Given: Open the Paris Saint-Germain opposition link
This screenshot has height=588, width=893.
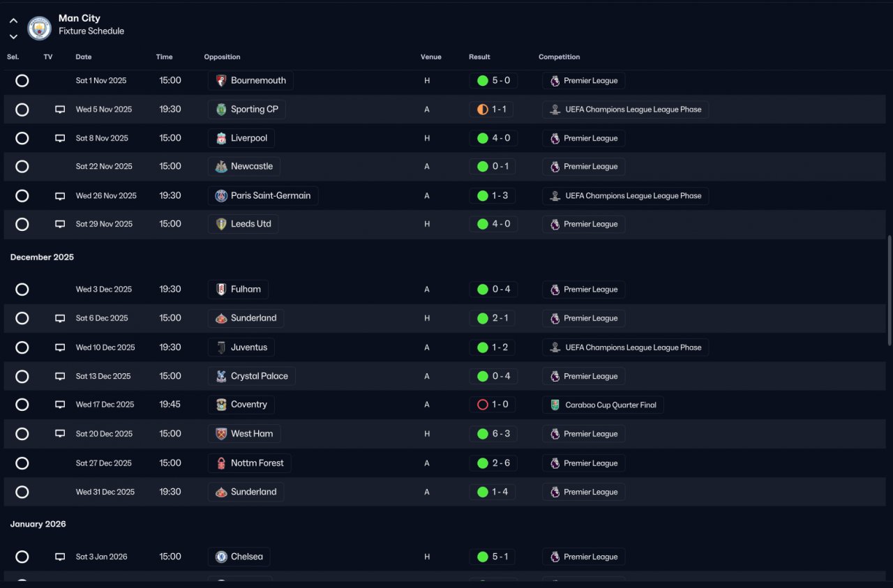Looking at the screenshot, I should coord(263,196).
